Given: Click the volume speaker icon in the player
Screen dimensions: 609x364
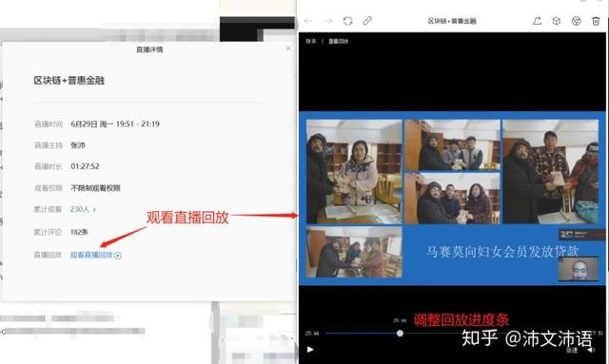Looking at the screenshot, I should point(591,350).
